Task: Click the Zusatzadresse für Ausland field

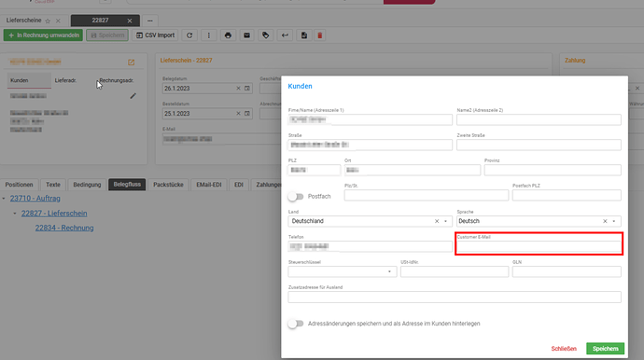Action: coord(455,298)
